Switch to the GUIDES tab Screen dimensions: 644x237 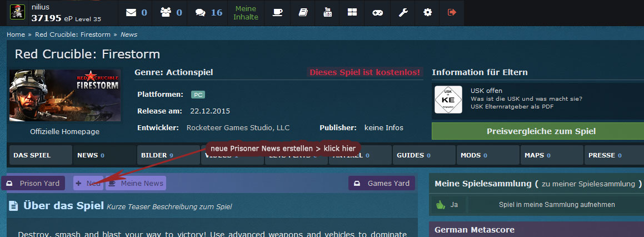coord(424,155)
